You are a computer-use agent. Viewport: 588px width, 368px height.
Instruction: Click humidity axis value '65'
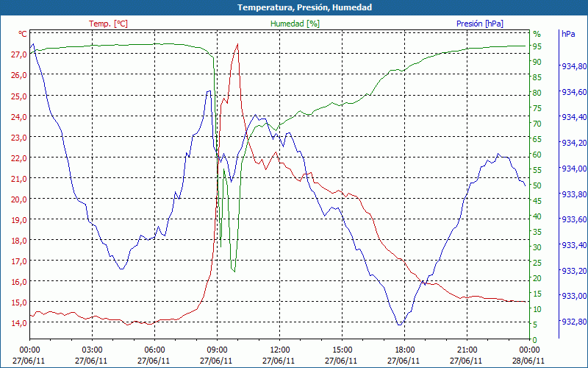537,139
